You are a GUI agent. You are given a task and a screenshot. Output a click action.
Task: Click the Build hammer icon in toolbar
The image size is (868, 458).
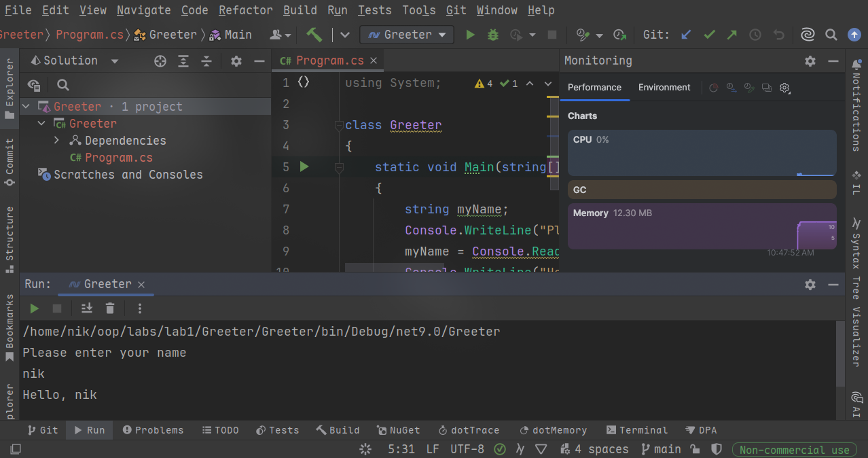314,35
